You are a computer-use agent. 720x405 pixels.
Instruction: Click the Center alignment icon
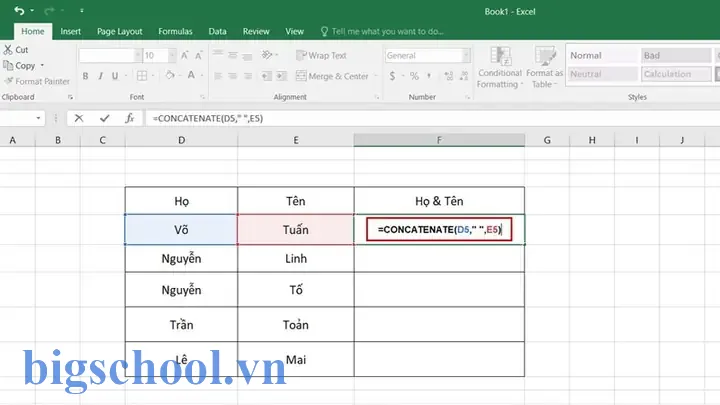pos(233,76)
